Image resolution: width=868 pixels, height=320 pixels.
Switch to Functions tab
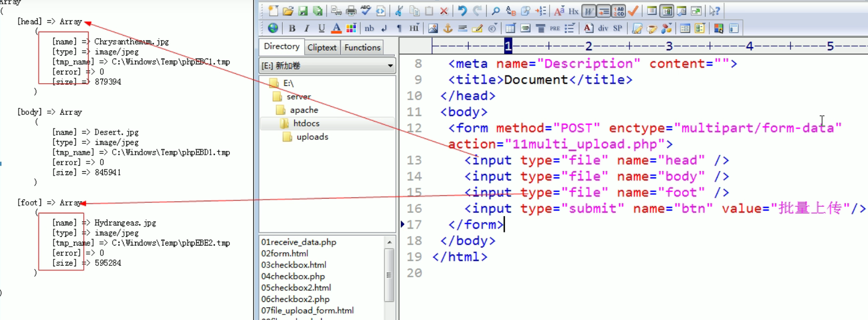pyautogui.click(x=362, y=48)
